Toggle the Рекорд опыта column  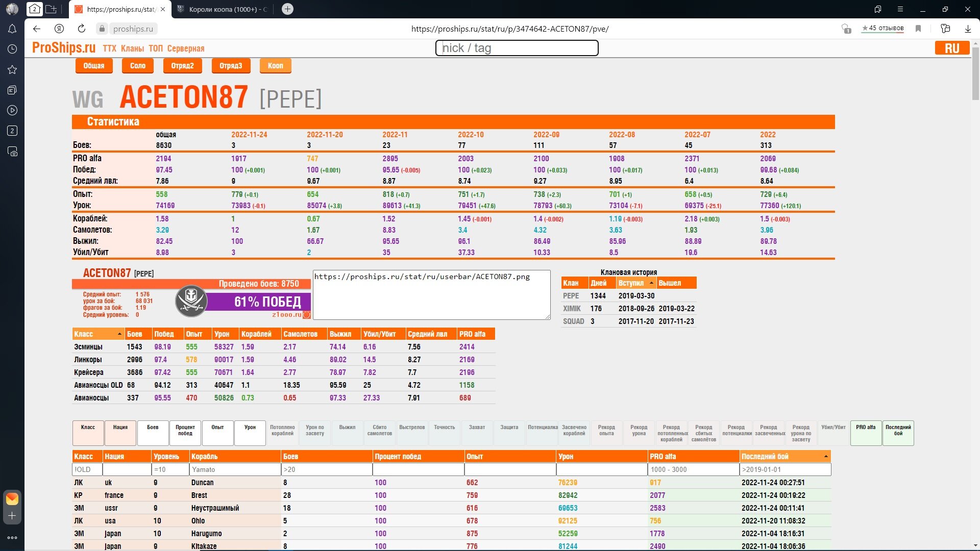coord(606,433)
